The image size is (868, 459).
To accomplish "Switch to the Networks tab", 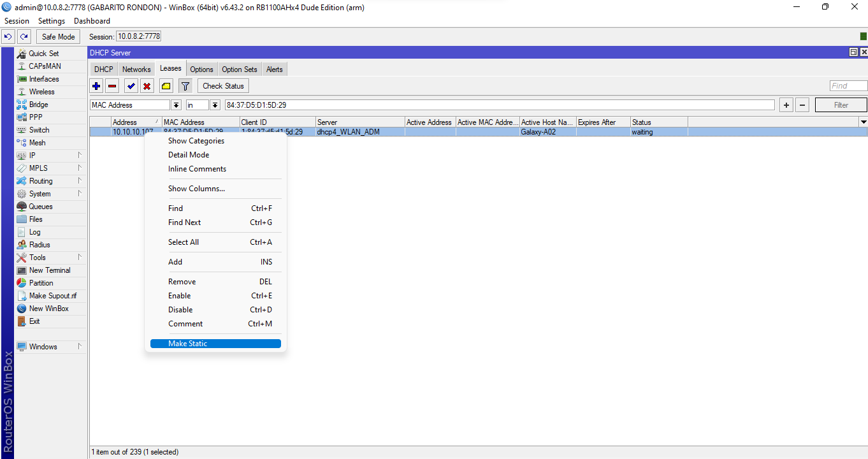I will tap(136, 69).
